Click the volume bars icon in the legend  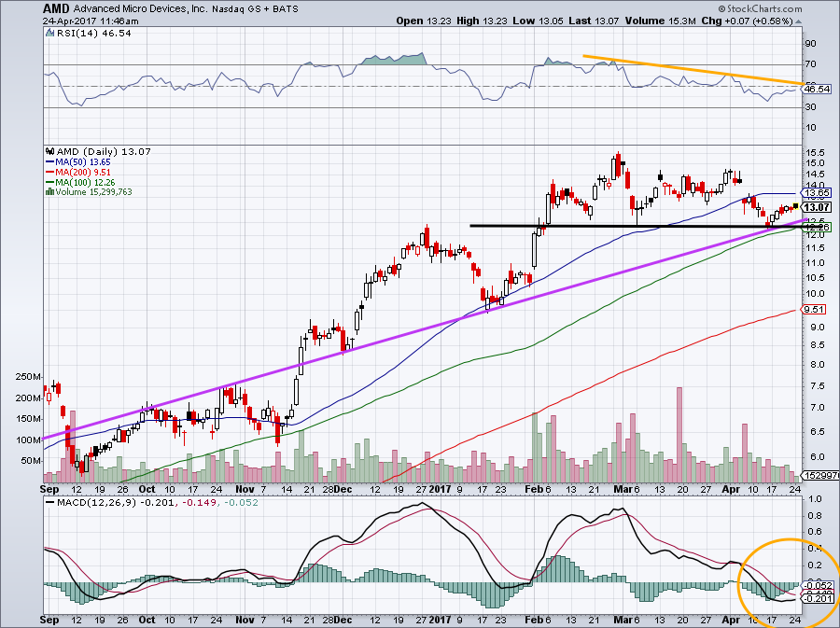[x=50, y=191]
